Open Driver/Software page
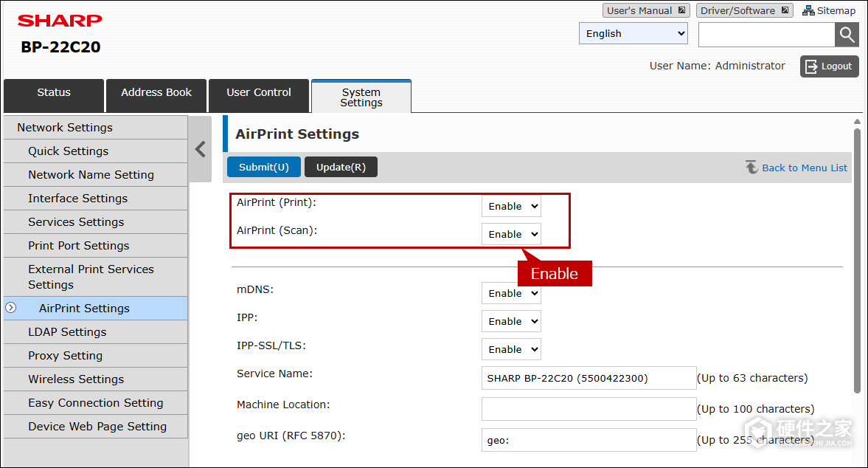 (745, 10)
